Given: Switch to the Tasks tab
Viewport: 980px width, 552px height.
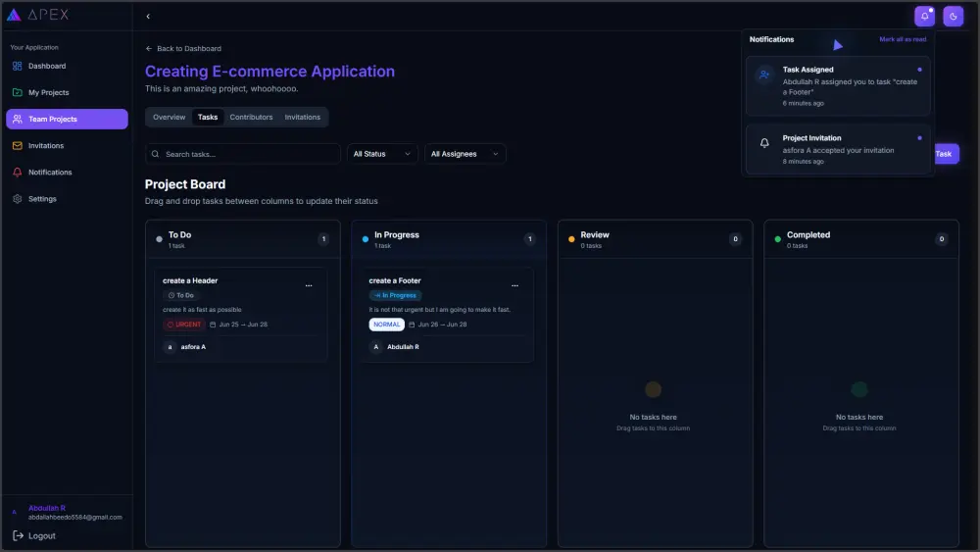Looking at the screenshot, I should [x=208, y=117].
